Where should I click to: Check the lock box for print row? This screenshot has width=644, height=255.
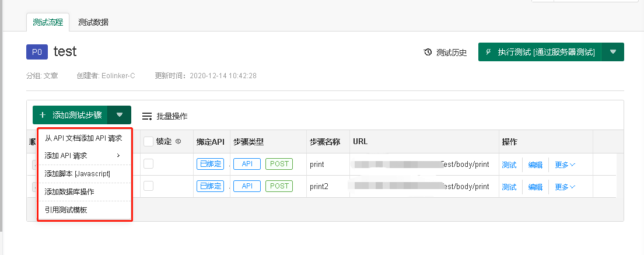coord(148,164)
